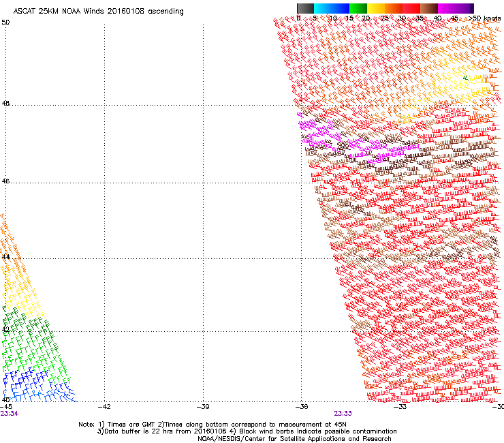Click the orange 25-30 knots color swatch
Image resolution: width=504 pixels, height=443 pixels.
[x=394, y=8]
